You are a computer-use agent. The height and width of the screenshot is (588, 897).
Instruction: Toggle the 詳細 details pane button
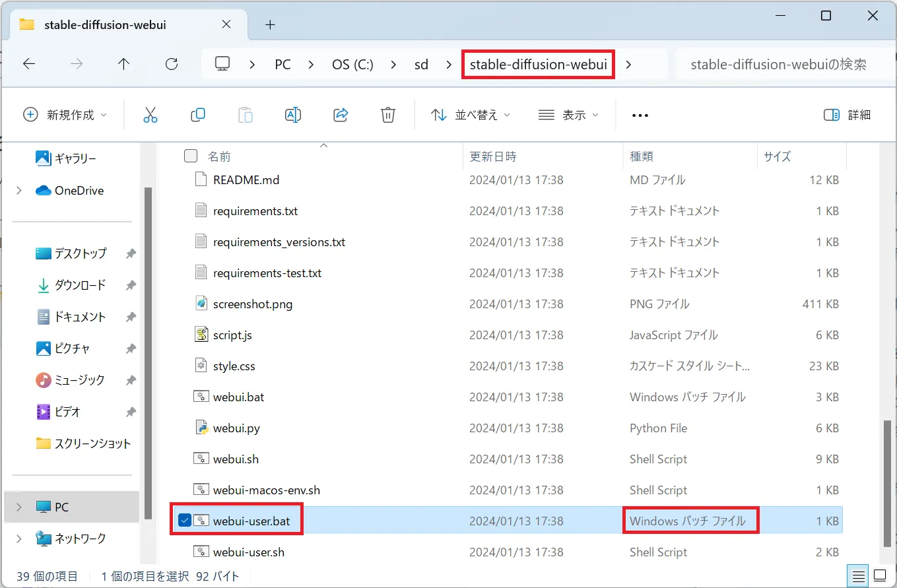(x=847, y=115)
